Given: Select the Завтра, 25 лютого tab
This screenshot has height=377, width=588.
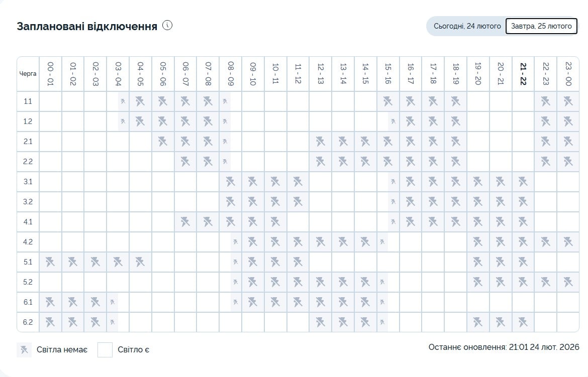Looking at the screenshot, I should click(541, 26).
